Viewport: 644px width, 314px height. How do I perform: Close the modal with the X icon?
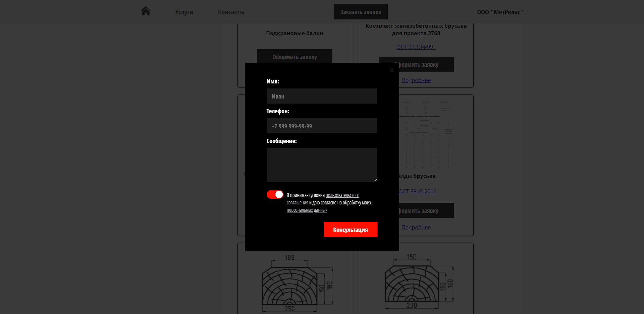coord(391,70)
